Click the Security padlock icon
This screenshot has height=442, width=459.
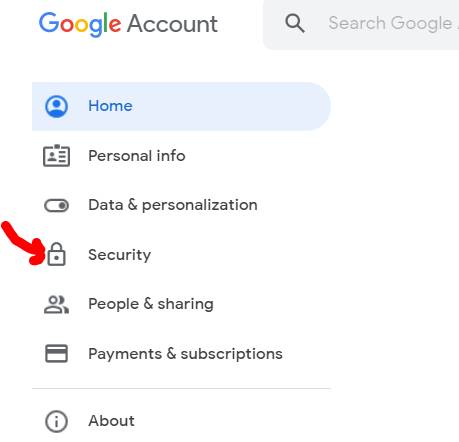point(56,254)
